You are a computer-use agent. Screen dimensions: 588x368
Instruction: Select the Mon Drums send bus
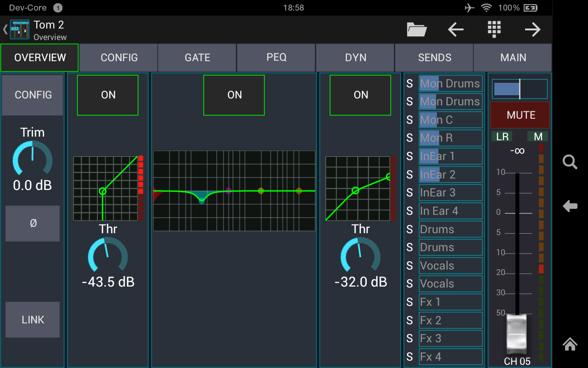click(450, 83)
